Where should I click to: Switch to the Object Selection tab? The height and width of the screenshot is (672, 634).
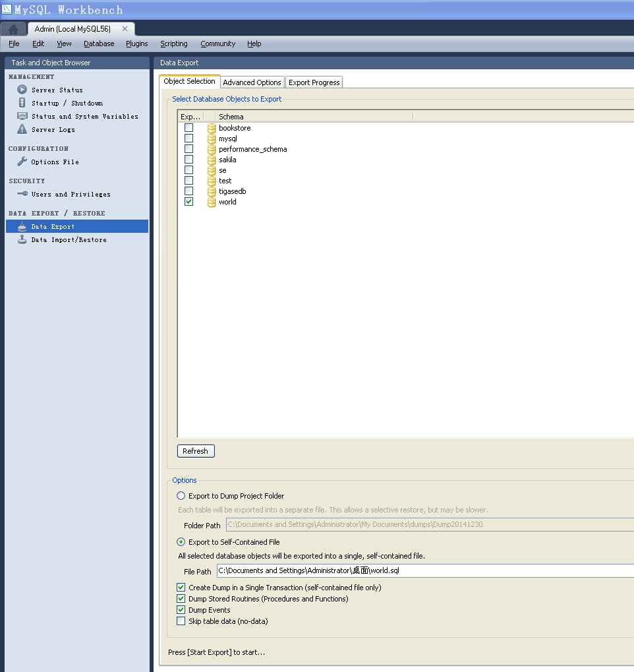click(x=189, y=81)
